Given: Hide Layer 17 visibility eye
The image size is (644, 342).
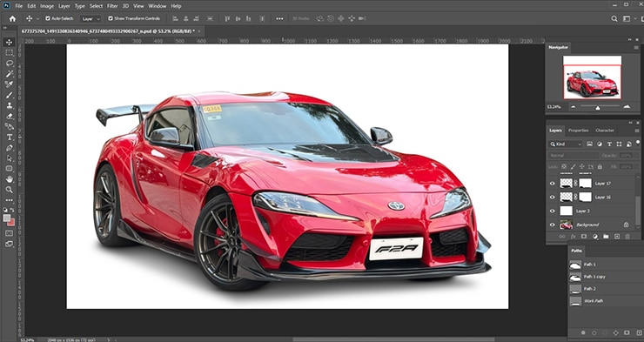Looking at the screenshot, I should tap(552, 184).
